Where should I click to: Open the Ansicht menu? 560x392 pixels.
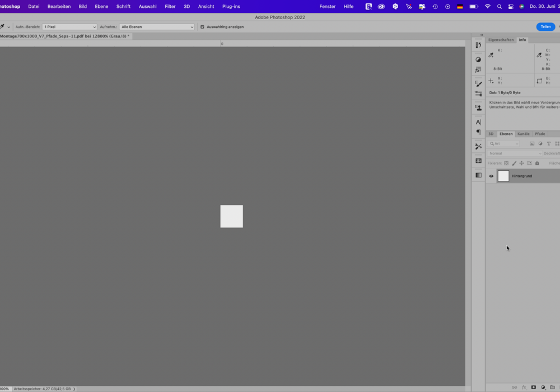[206, 6]
